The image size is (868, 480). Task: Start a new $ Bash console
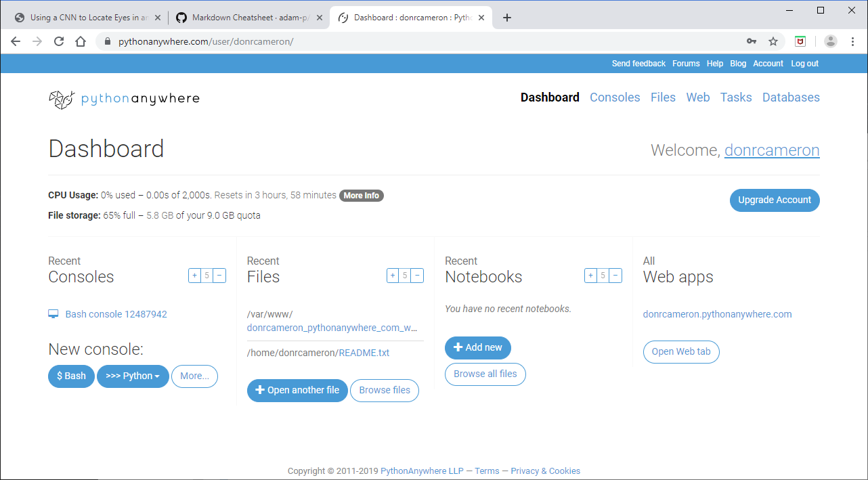click(71, 376)
